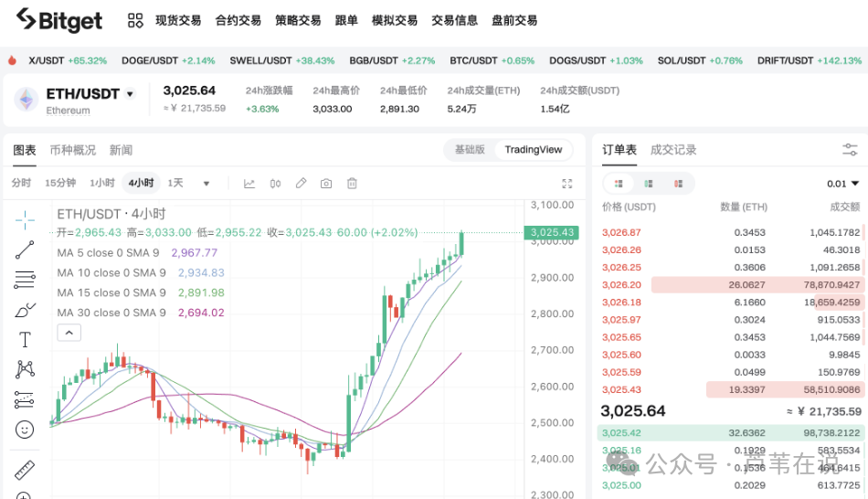Select sell order at price 3,025.43
Screen dimensions: 868x499
click(731, 390)
